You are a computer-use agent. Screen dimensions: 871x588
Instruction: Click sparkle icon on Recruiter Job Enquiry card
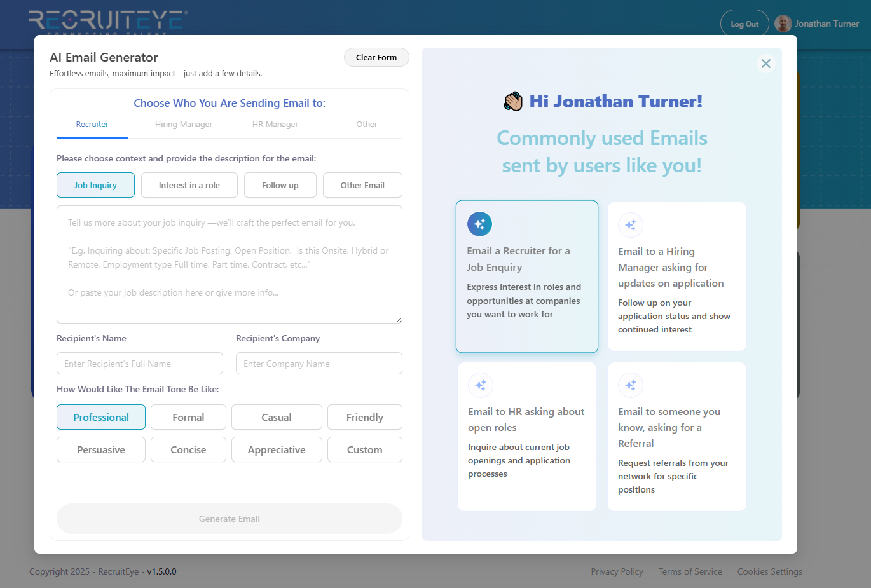pos(479,224)
